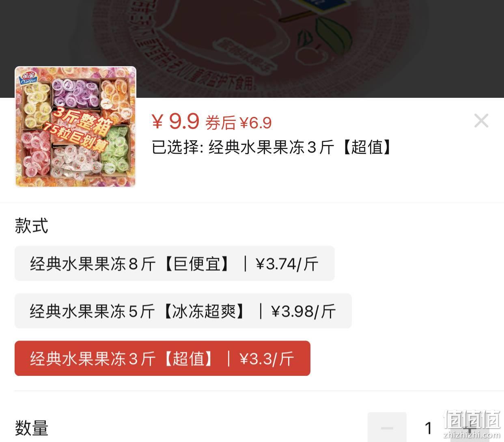Click the quantity number field
This screenshot has width=504, height=442.
point(429,428)
